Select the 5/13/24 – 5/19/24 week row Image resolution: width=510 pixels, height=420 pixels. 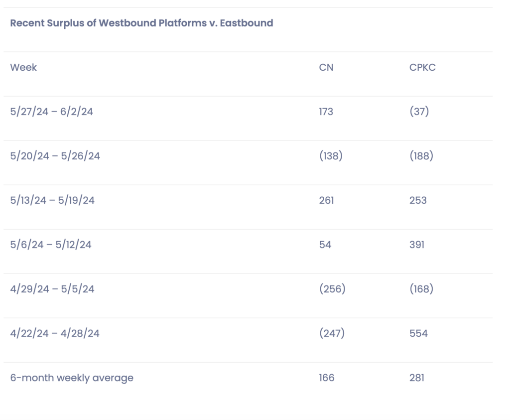(52, 200)
